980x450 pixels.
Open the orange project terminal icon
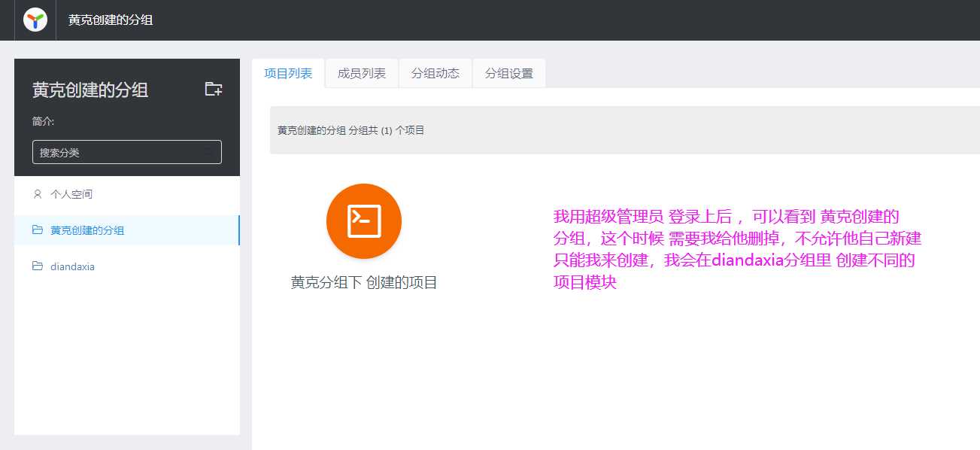click(364, 221)
